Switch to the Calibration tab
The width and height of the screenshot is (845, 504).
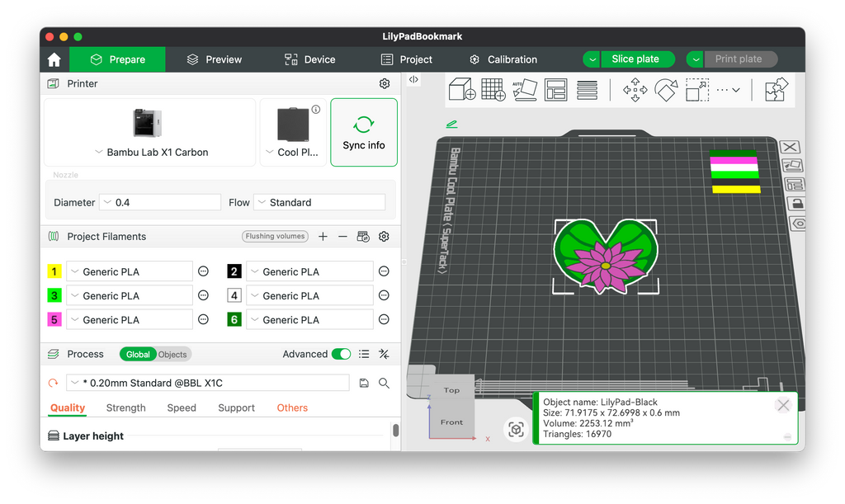(x=503, y=59)
